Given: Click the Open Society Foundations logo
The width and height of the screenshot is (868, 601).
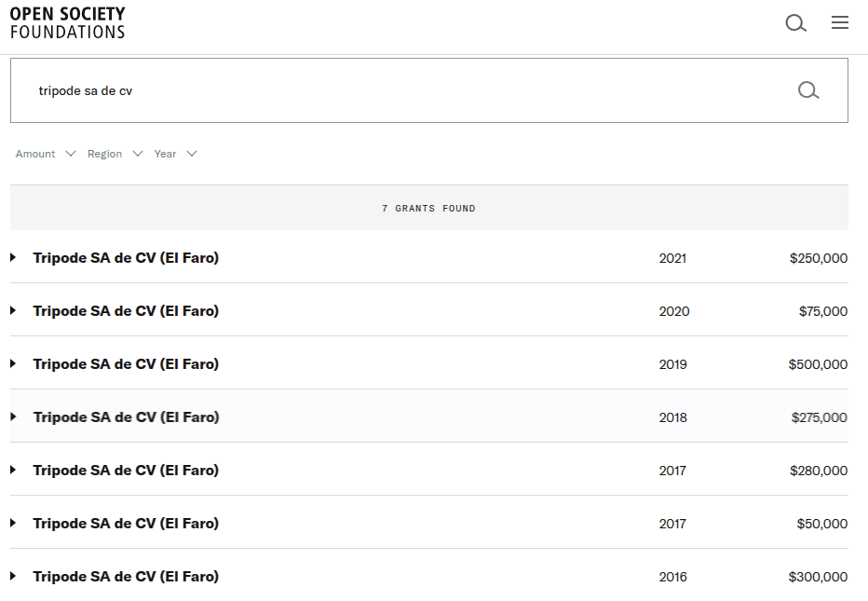Looking at the screenshot, I should (x=67, y=23).
